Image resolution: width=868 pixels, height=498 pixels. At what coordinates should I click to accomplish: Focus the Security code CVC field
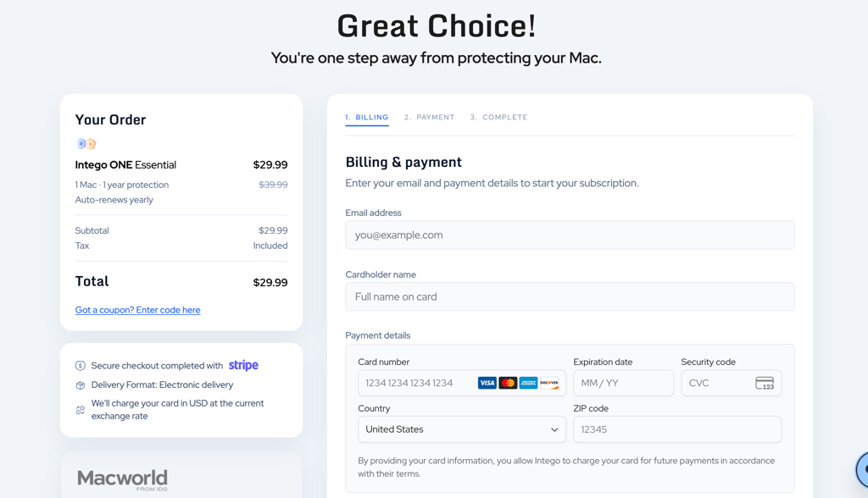tap(732, 383)
